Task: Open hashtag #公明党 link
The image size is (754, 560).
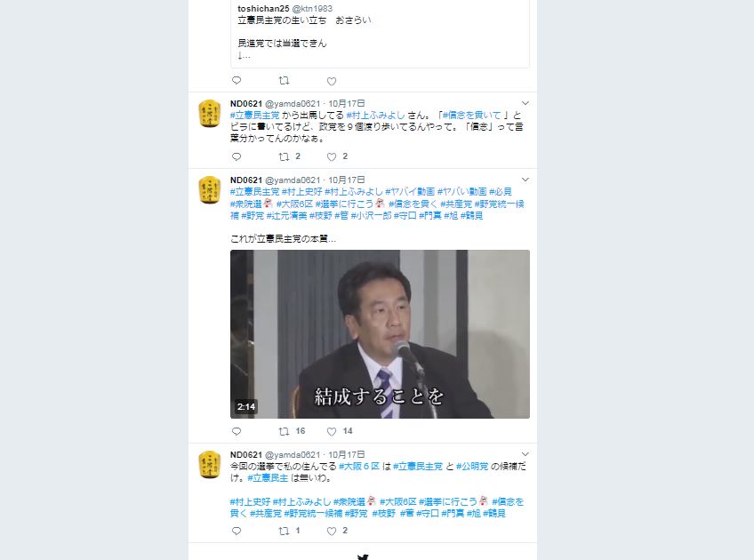Action: [x=472, y=467]
